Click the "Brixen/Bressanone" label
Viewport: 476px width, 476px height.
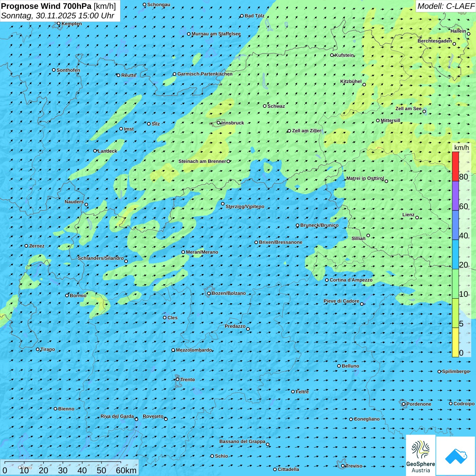pos(280,242)
